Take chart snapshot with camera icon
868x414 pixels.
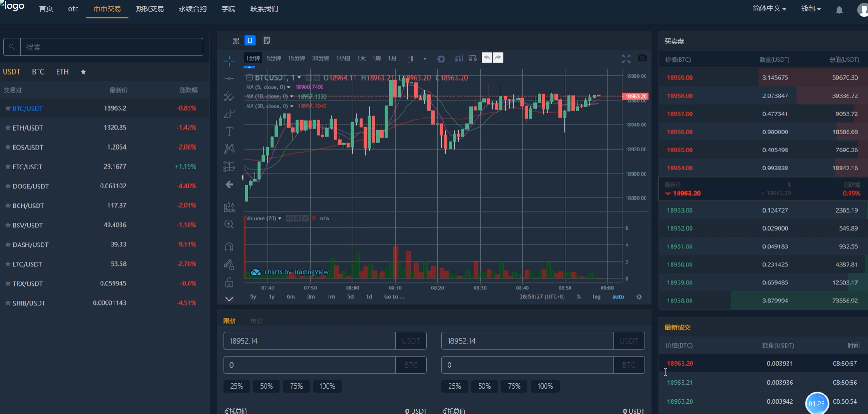tap(642, 58)
